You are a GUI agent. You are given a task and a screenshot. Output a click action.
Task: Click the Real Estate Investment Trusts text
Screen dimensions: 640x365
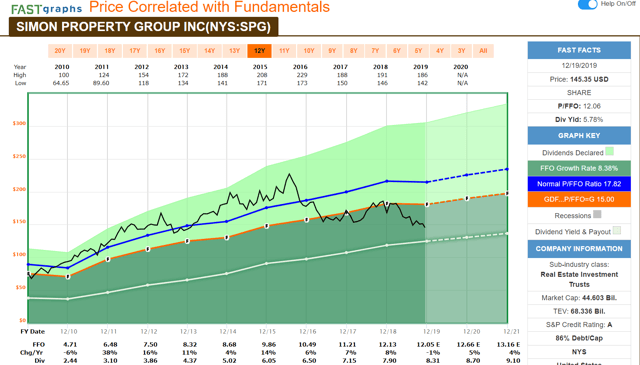point(579,280)
